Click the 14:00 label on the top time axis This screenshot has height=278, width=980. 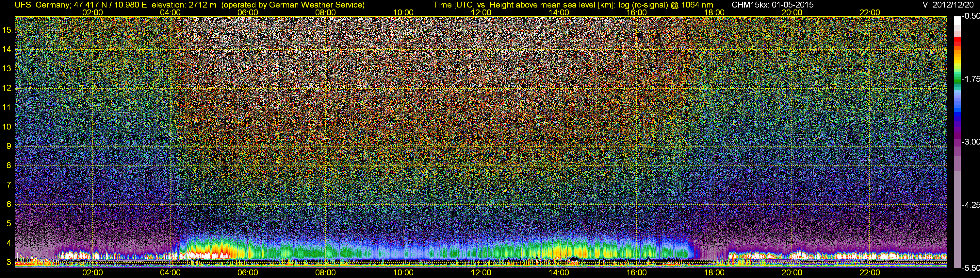[559, 12]
